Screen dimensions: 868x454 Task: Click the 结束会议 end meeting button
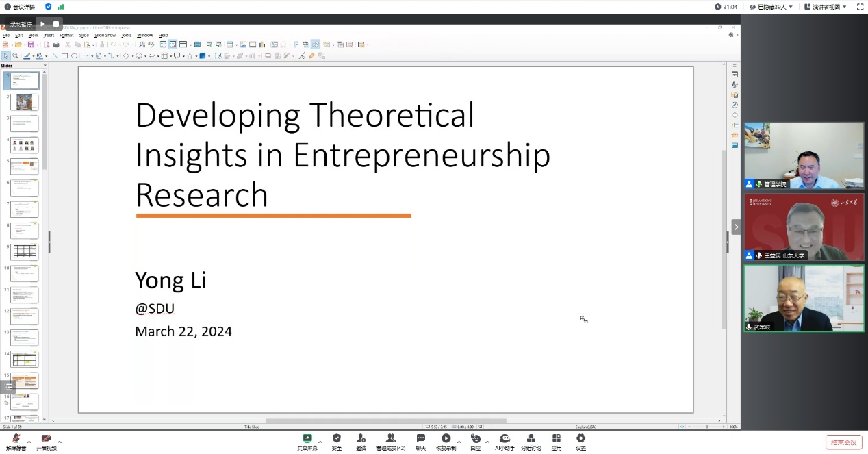pos(843,442)
